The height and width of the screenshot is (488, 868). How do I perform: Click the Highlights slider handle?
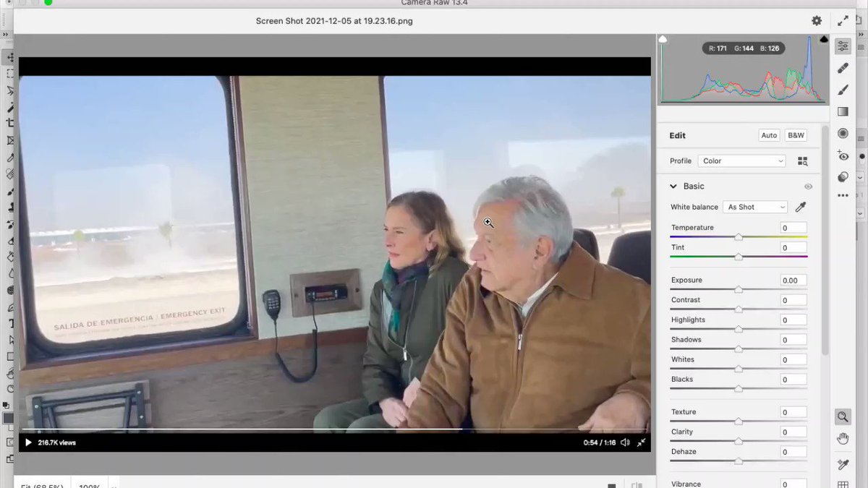click(x=739, y=329)
